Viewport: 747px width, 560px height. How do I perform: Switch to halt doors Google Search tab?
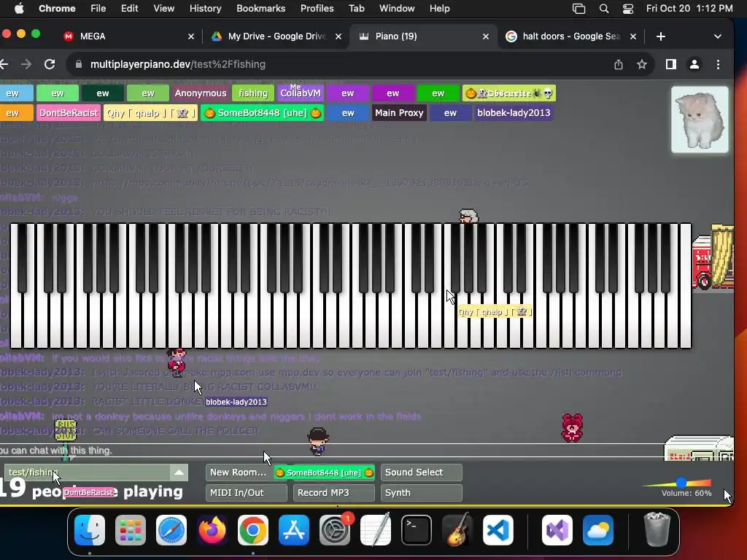tap(570, 36)
